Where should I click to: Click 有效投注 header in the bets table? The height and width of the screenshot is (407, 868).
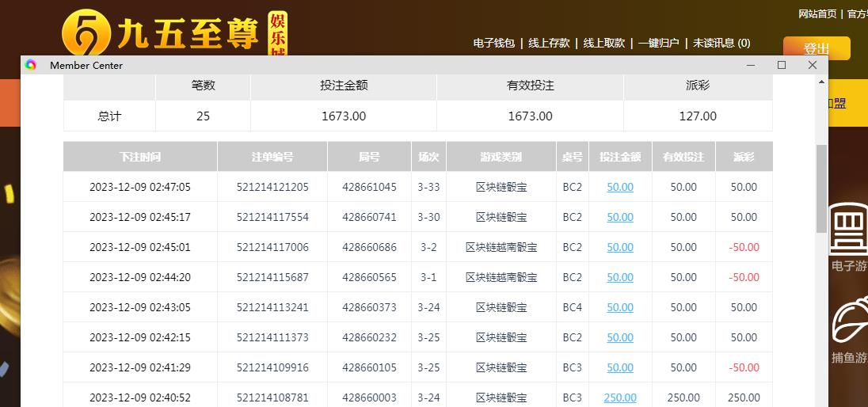683,157
